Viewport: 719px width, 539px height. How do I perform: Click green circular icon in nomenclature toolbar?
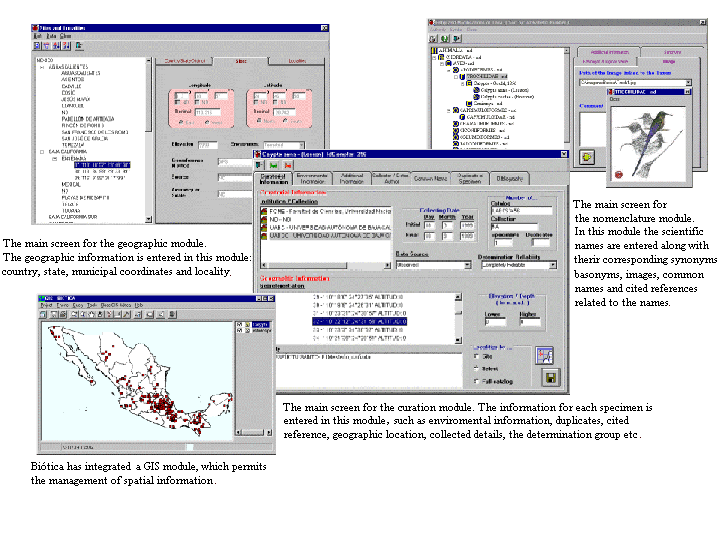(x=445, y=39)
